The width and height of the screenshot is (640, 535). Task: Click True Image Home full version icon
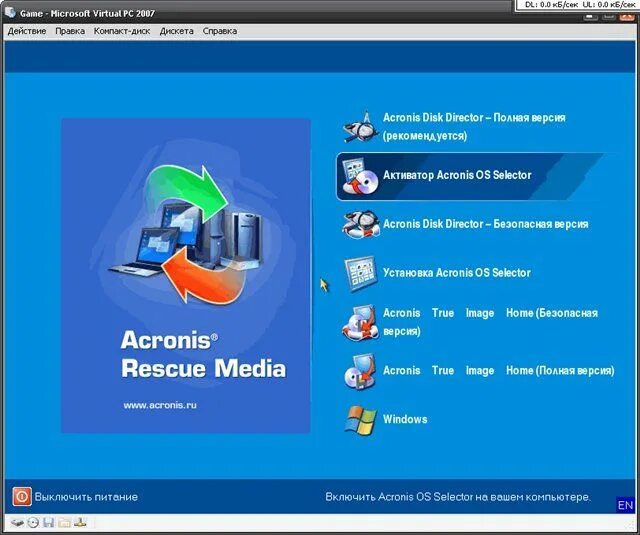click(360, 371)
